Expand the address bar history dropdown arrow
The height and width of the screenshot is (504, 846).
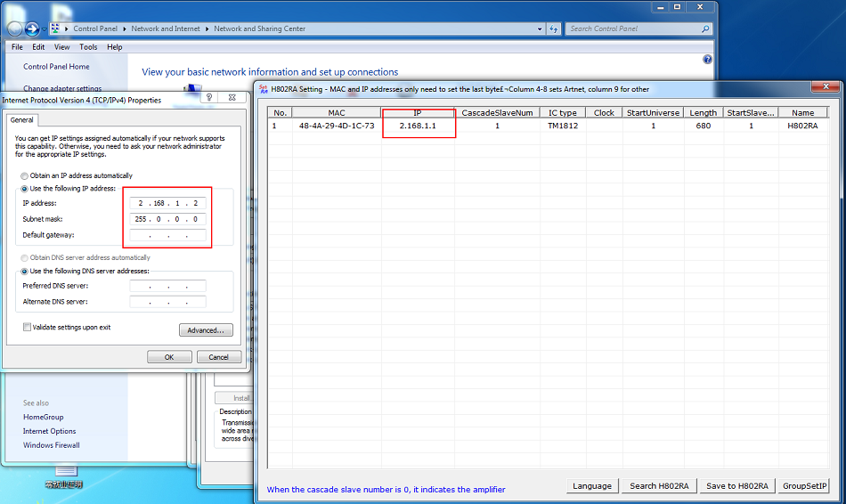pos(540,29)
